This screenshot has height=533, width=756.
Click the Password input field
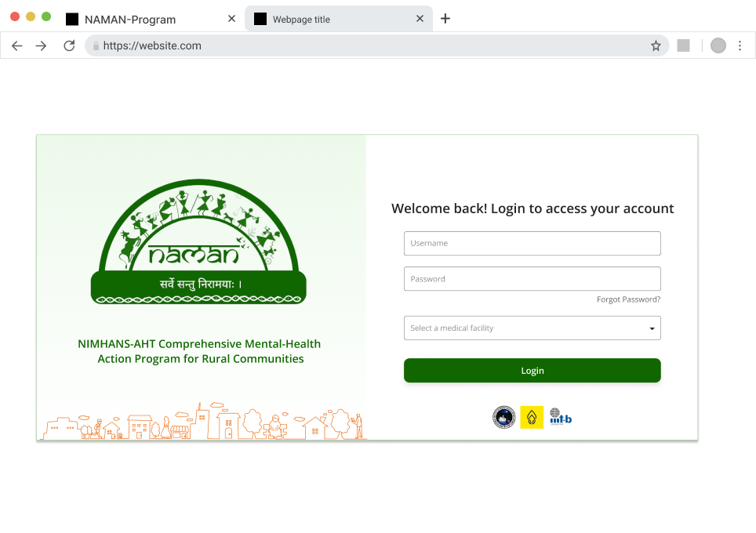532,278
